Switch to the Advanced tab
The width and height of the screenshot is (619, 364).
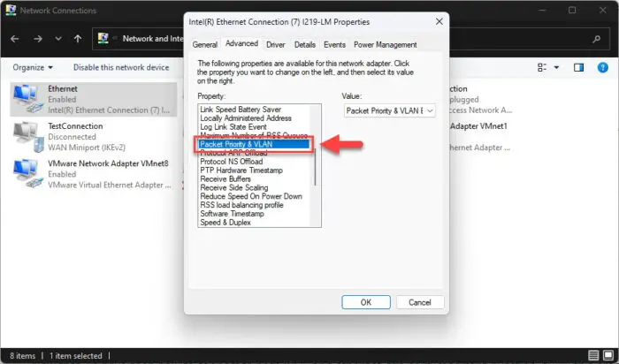coord(241,43)
